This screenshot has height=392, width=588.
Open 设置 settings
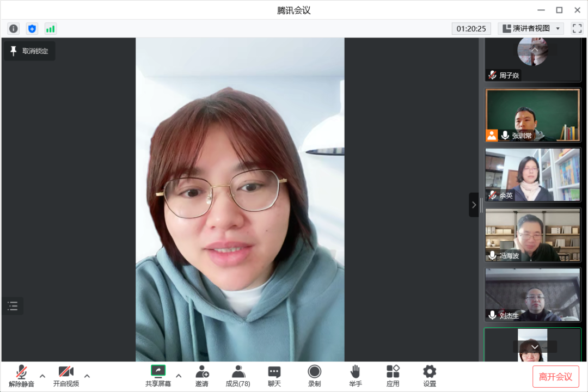point(430,376)
